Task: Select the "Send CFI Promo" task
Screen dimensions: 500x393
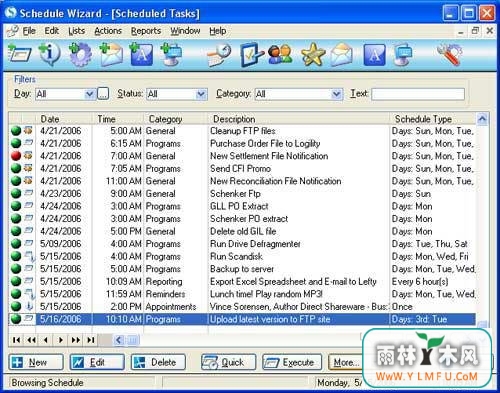Action: (x=242, y=168)
